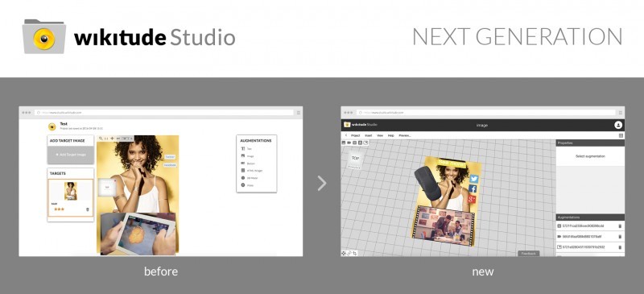Image resolution: width=644 pixels, height=294 pixels.
Task: Click the star rating under the target thumbnail
Action: tap(59, 209)
